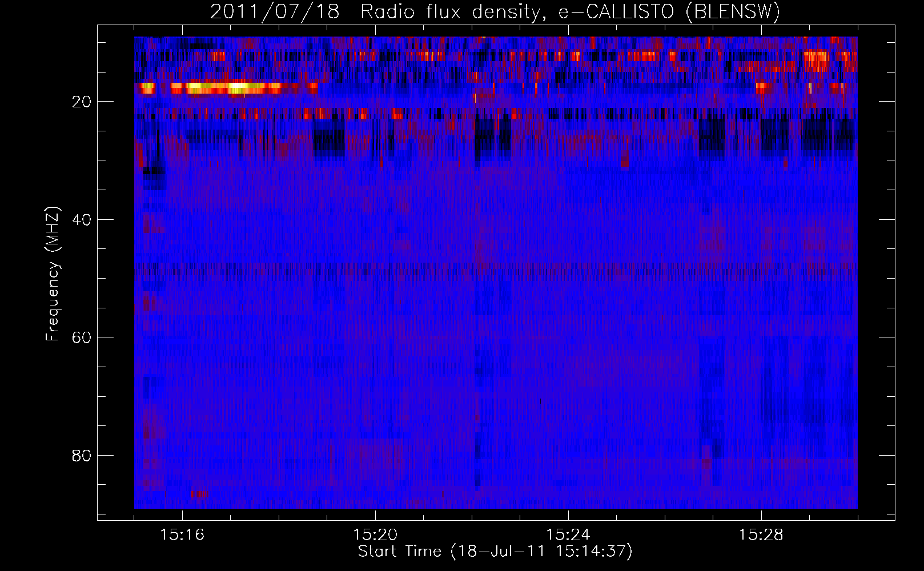Click the 15:16 time tick label
This screenshot has width=924, height=571.
click(182, 535)
